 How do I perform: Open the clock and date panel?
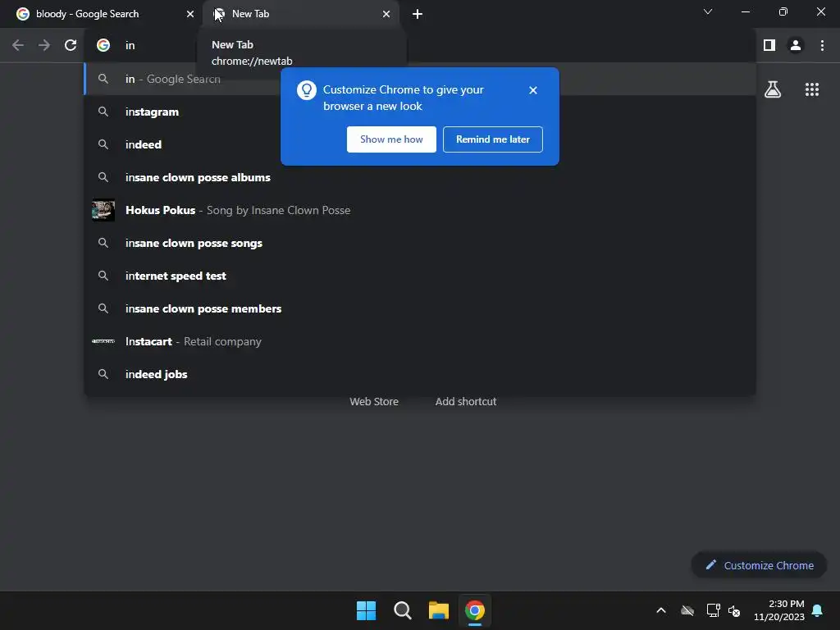[x=779, y=610]
